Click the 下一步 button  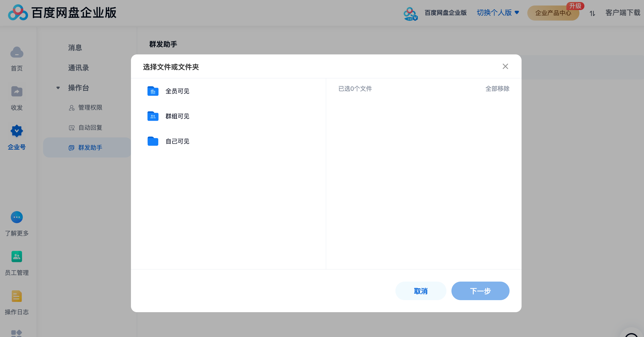click(x=480, y=291)
